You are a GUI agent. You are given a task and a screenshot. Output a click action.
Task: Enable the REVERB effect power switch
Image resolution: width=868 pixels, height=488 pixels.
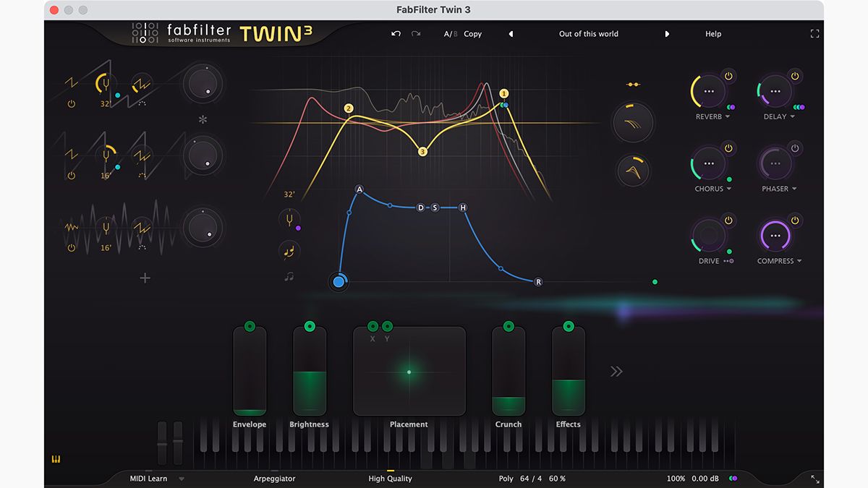[x=729, y=74]
